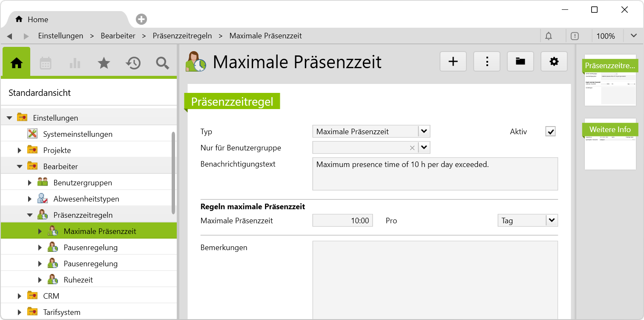Open the three-dot more options menu
This screenshot has height=320, width=644.
click(487, 62)
